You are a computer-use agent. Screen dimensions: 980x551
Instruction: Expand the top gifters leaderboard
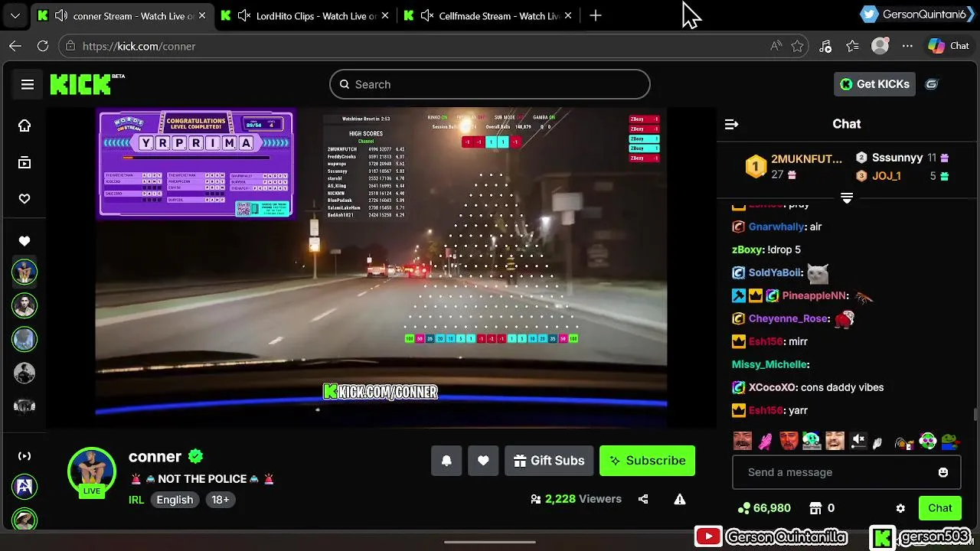click(x=847, y=197)
